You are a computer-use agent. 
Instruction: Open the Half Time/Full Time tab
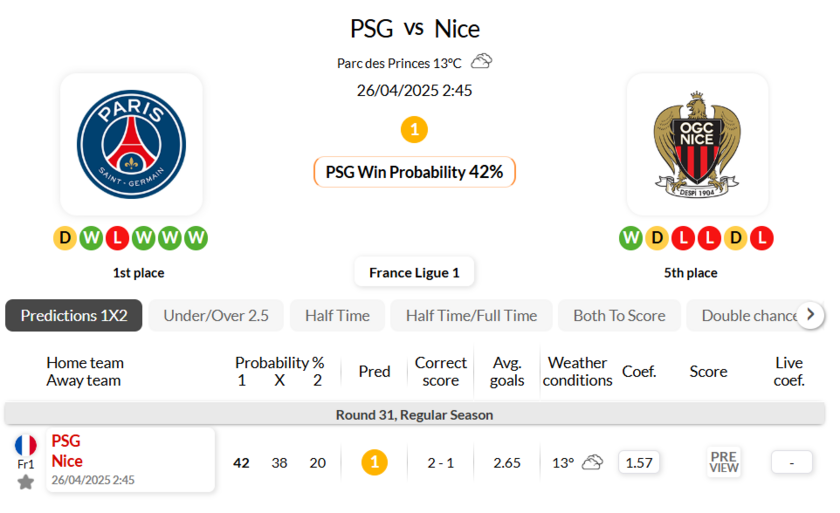tap(471, 315)
